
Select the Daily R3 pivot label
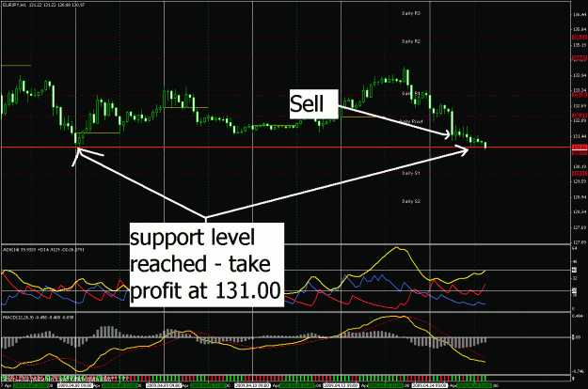(x=411, y=13)
